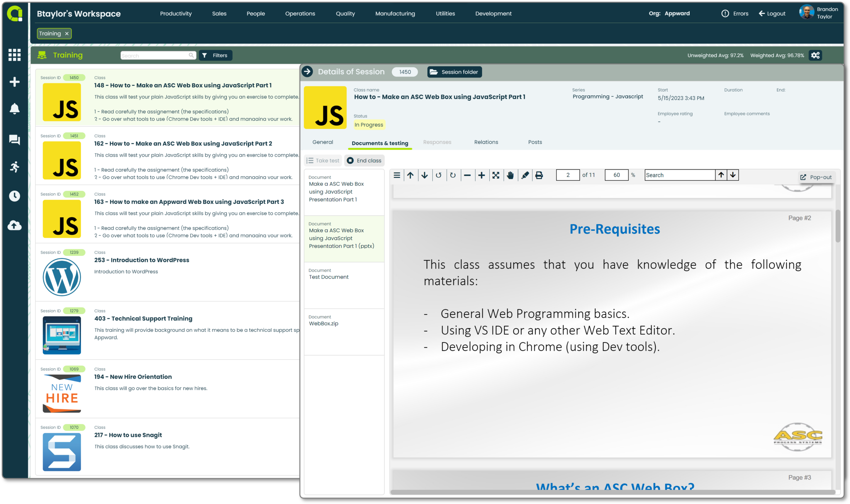Open the Operations menu
This screenshot has height=504, width=850.
(300, 14)
